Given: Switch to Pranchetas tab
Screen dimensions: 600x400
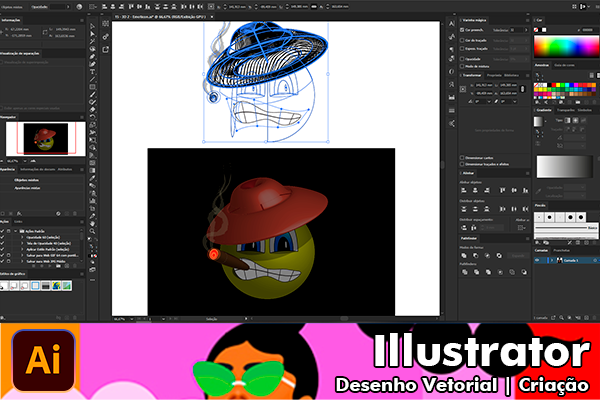Looking at the screenshot, I should click(561, 250).
